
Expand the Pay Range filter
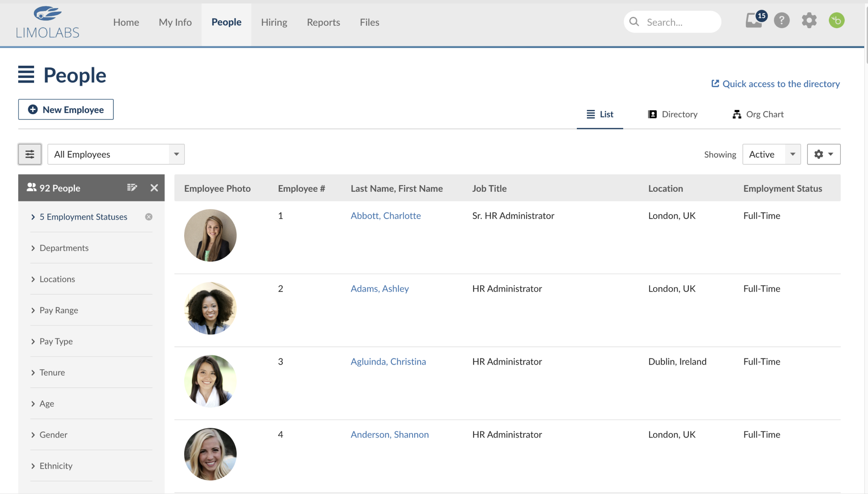pos(59,310)
